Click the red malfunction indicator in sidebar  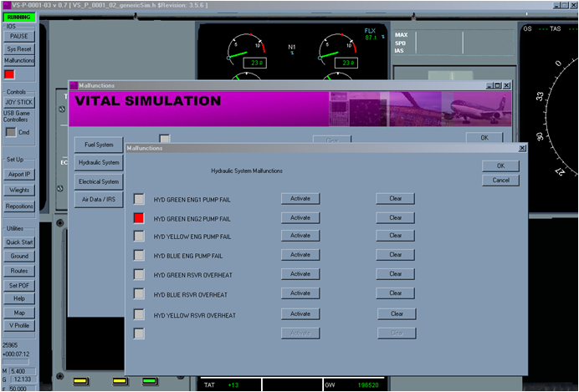pos(9,74)
